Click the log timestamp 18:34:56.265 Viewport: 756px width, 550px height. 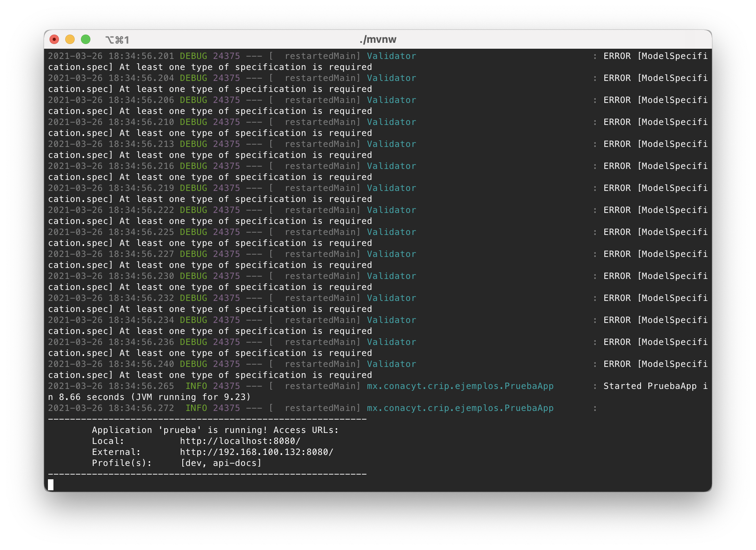[141, 386]
